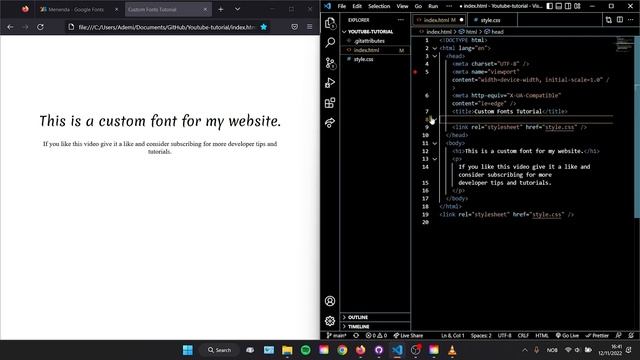
Task: Switch to the Merienda Google Fonts tab
Action: (x=79, y=9)
